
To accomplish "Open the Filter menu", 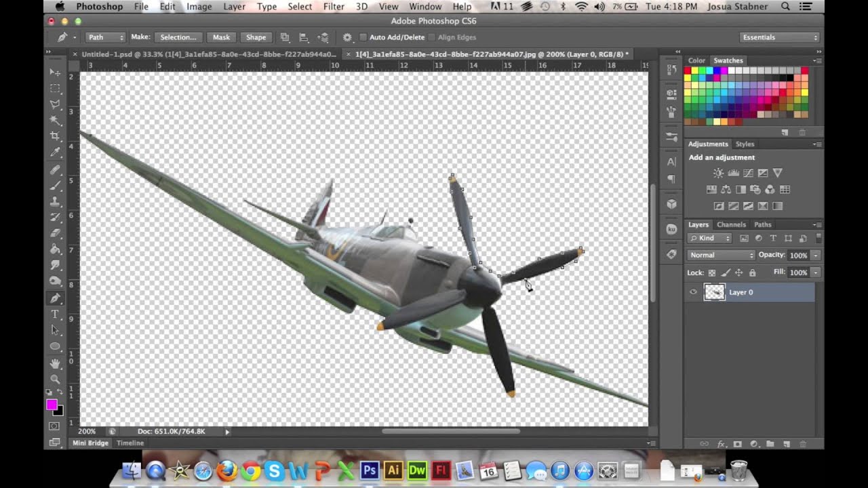I will (x=334, y=7).
